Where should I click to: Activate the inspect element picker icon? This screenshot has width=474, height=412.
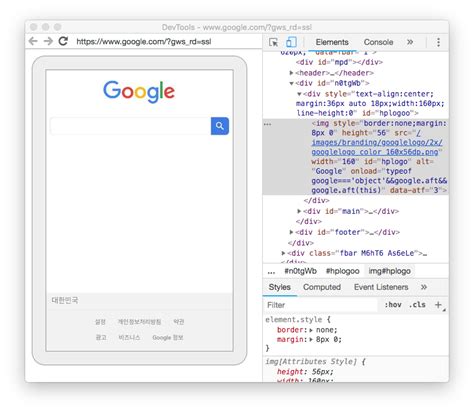pos(274,42)
